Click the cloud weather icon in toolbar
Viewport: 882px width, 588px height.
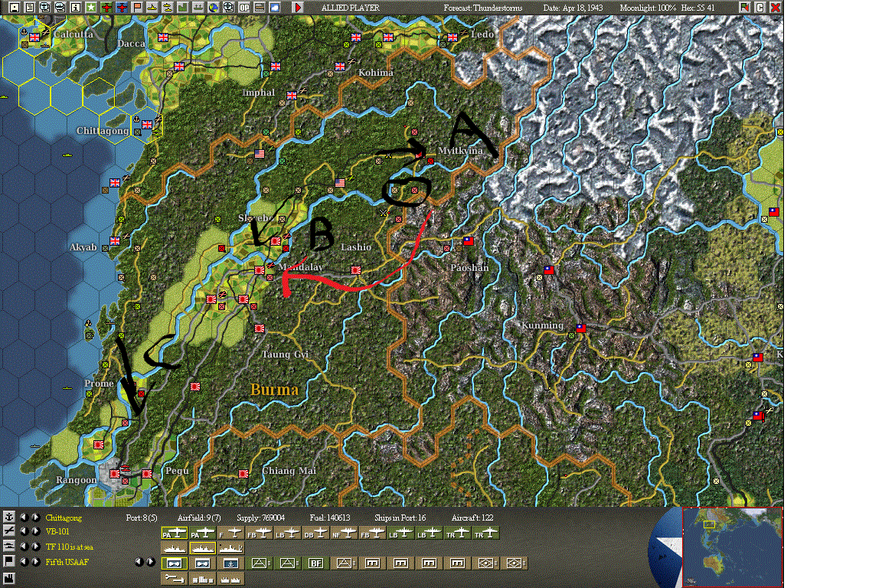(x=274, y=8)
